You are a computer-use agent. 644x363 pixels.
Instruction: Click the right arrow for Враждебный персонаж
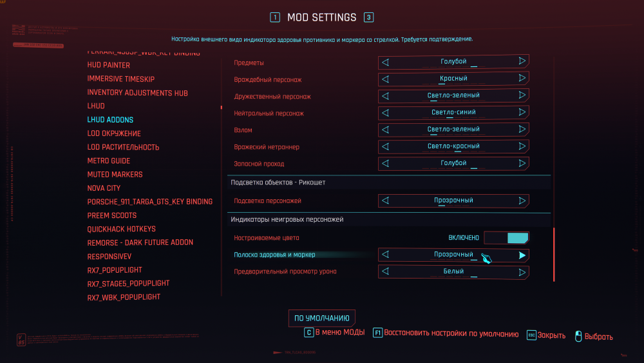[522, 79]
